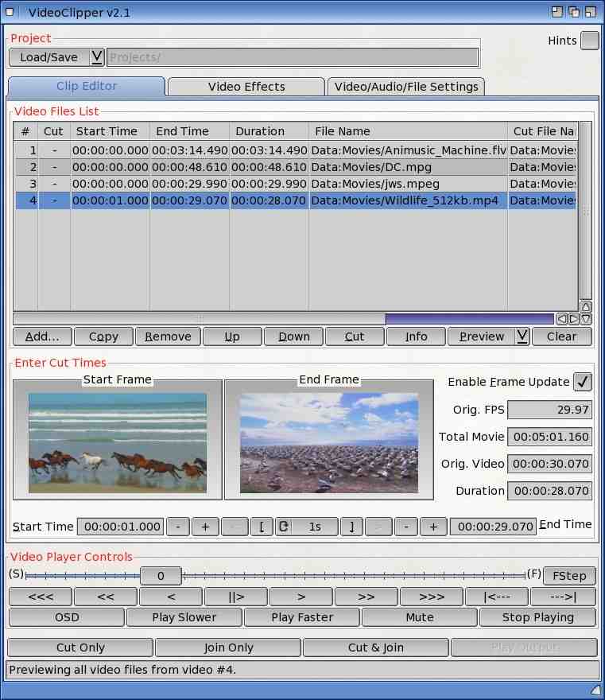
Task: Switch to the Video Effects tab
Action: [x=246, y=87]
